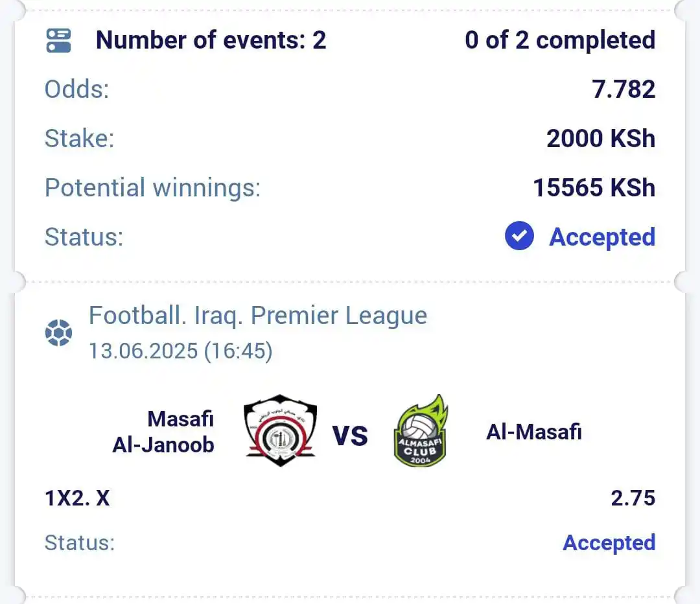Select the Al-Masafi team name
Viewport: 700px width, 604px height.
pos(534,432)
